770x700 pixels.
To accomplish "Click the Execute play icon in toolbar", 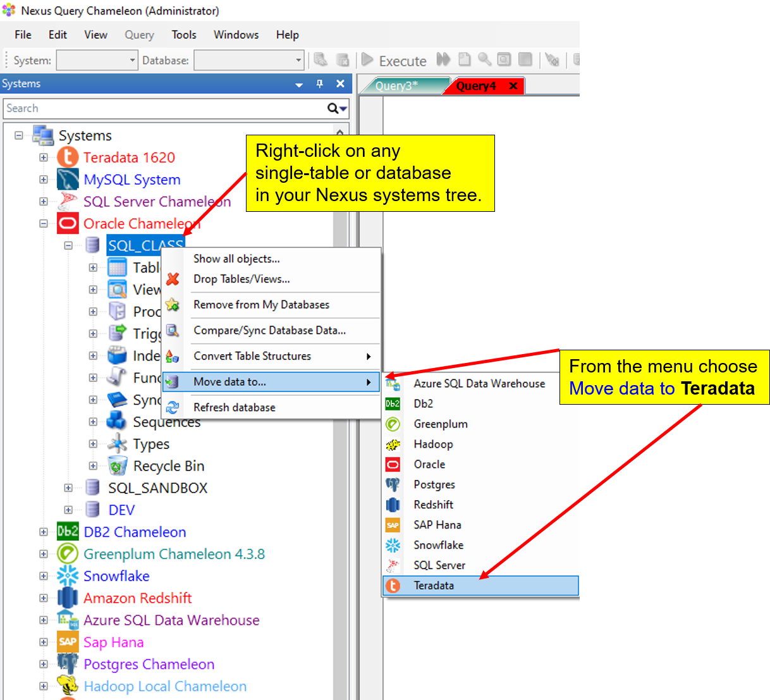I will [x=367, y=60].
